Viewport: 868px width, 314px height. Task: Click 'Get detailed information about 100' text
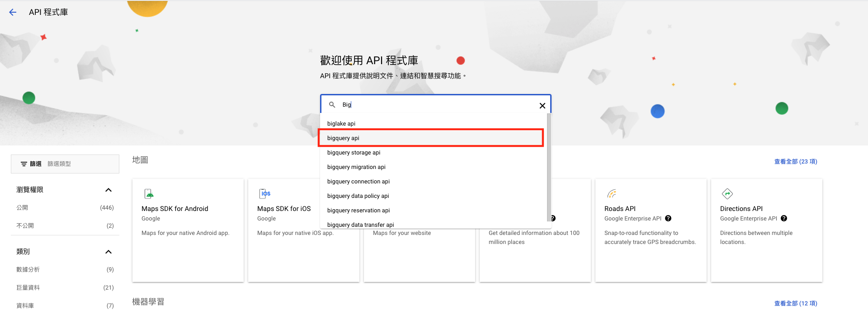pos(534,233)
